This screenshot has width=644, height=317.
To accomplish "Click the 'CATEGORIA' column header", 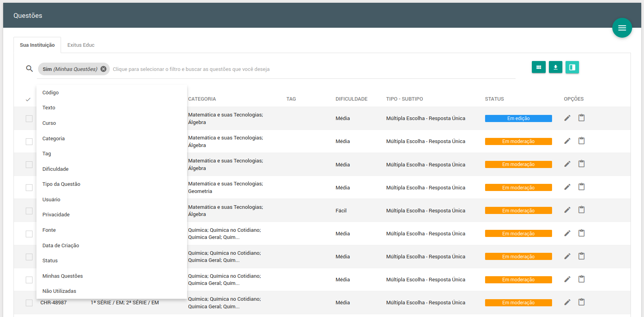I will (x=202, y=99).
